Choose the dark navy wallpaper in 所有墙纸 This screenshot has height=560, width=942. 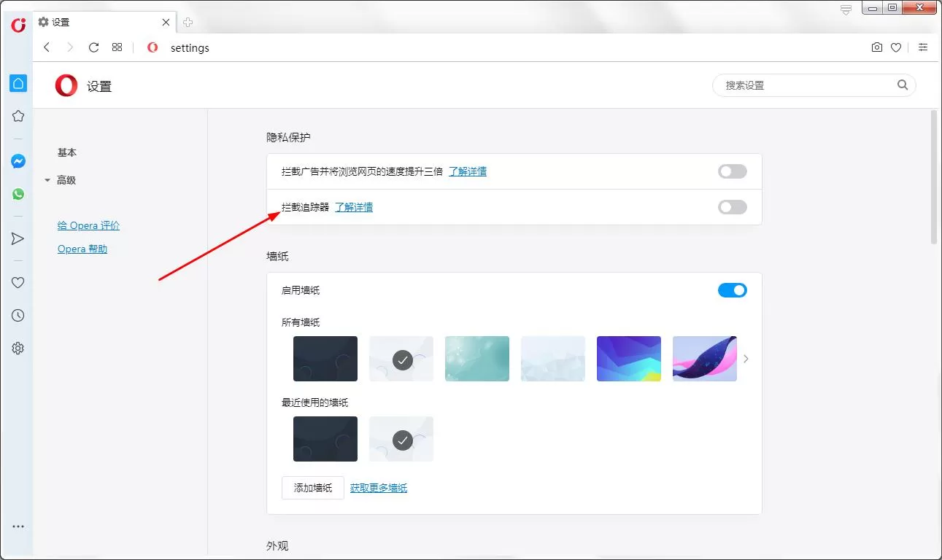pos(325,359)
